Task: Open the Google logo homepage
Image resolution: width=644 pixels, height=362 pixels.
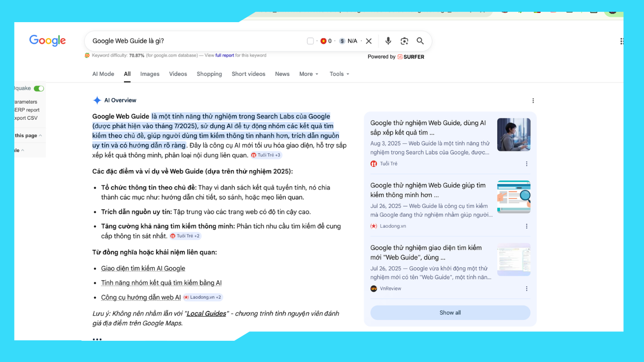Action: point(48,41)
